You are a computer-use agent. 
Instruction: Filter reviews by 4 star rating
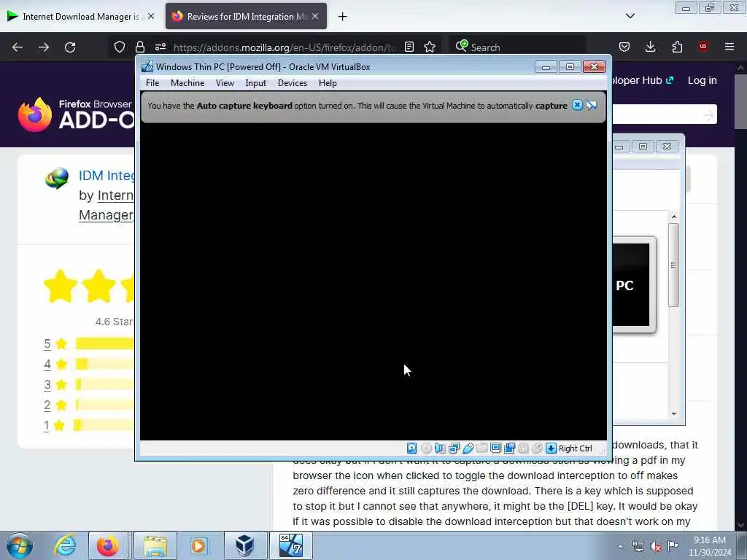tap(47, 365)
